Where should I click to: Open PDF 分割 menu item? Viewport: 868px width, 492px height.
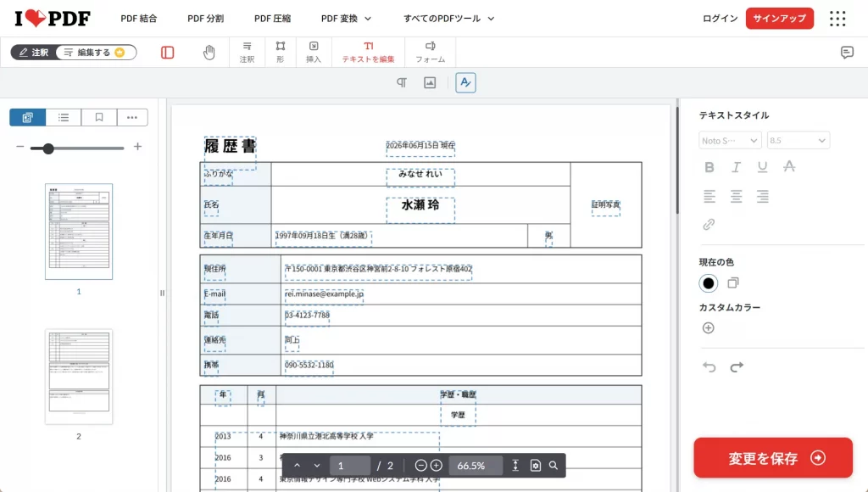tap(205, 19)
